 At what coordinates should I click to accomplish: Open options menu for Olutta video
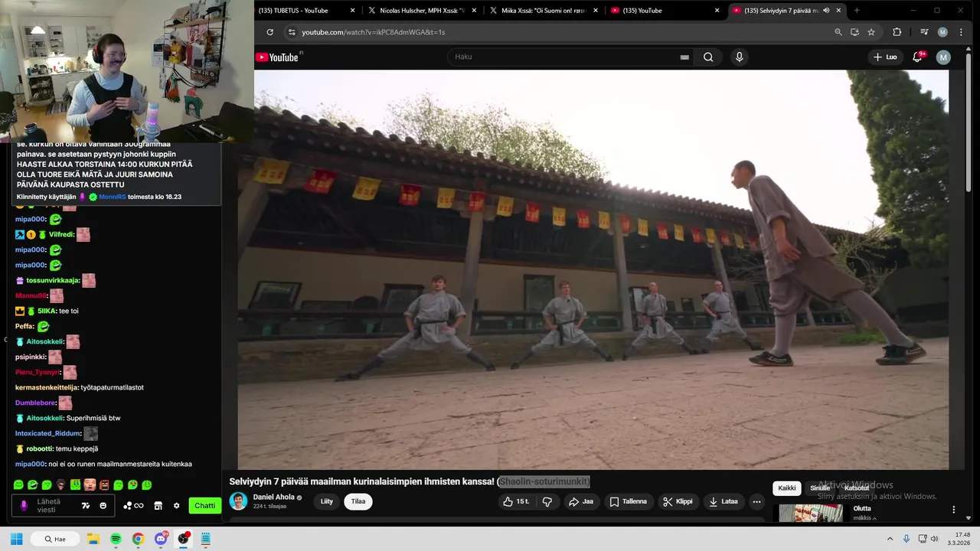tap(953, 509)
